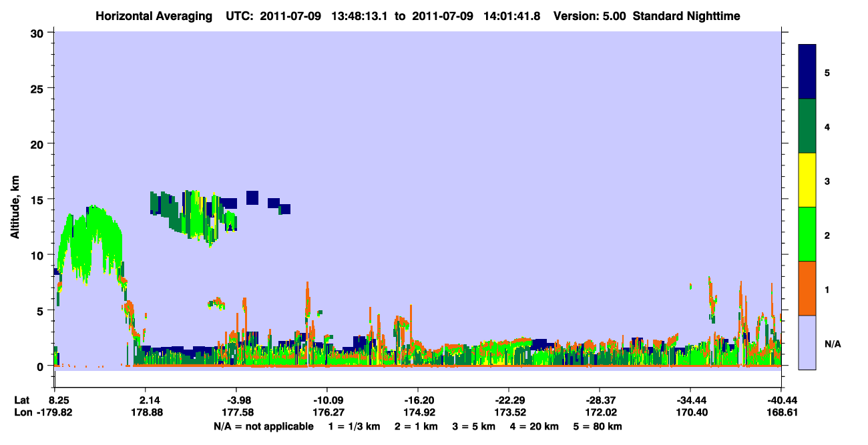Image resolution: width=868 pixels, height=445 pixels.
Task: Click the '1 = 1/3 km' legend text
Action: [354, 426]
